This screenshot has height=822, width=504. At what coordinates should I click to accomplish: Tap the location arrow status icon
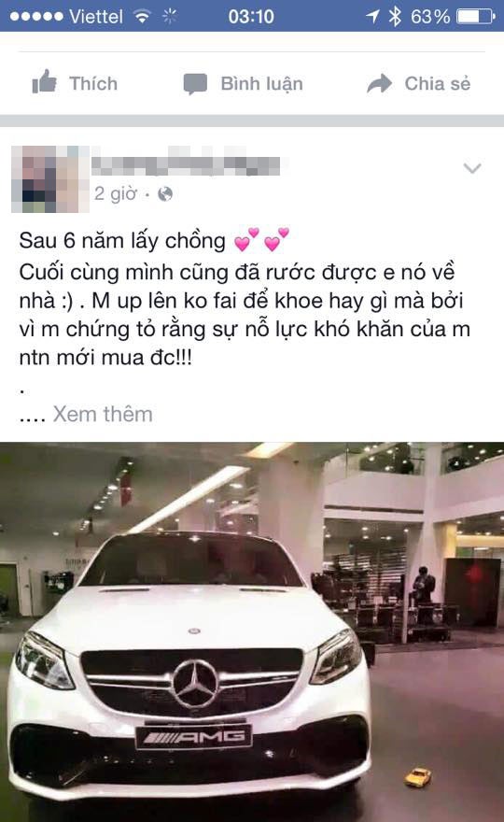(372, 16)
